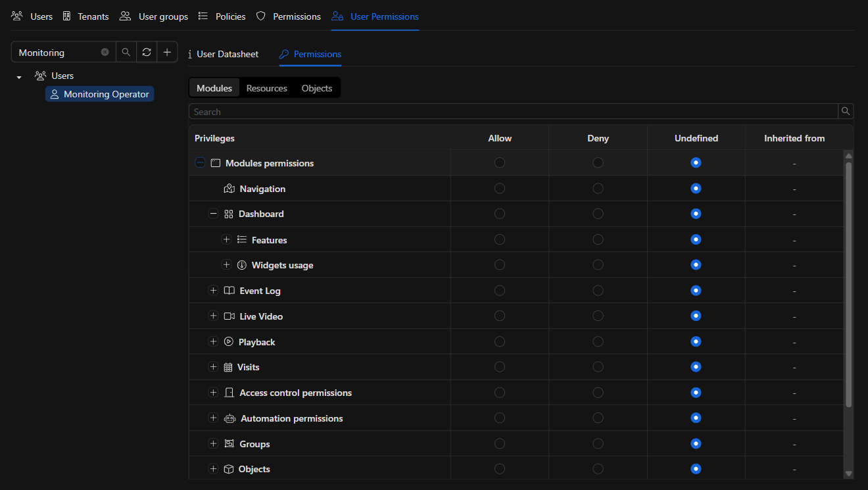Image resolution: width=868 pixels, height=490 pixels.
Task: Click the Objects cube icon
Action: (x=229, y=469)
